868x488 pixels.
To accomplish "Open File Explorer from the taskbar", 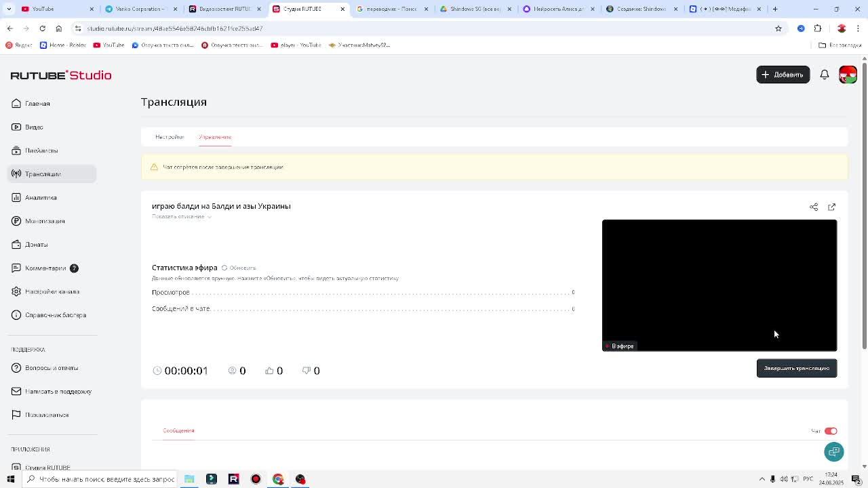I will [189, 479].
